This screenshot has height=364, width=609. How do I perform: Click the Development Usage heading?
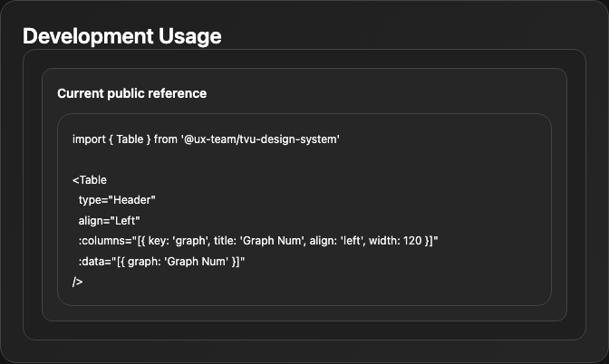[x=122, y=36]
